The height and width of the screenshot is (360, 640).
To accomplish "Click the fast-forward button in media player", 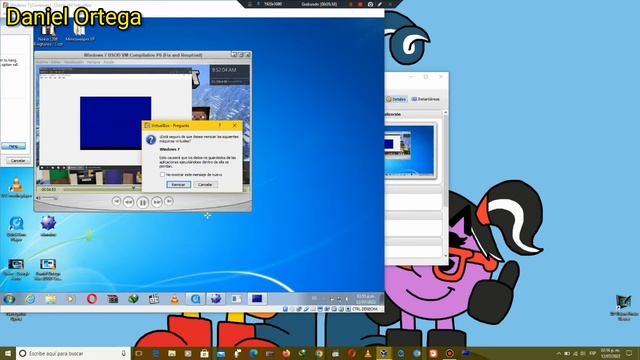I will click(x=156, y=202).
